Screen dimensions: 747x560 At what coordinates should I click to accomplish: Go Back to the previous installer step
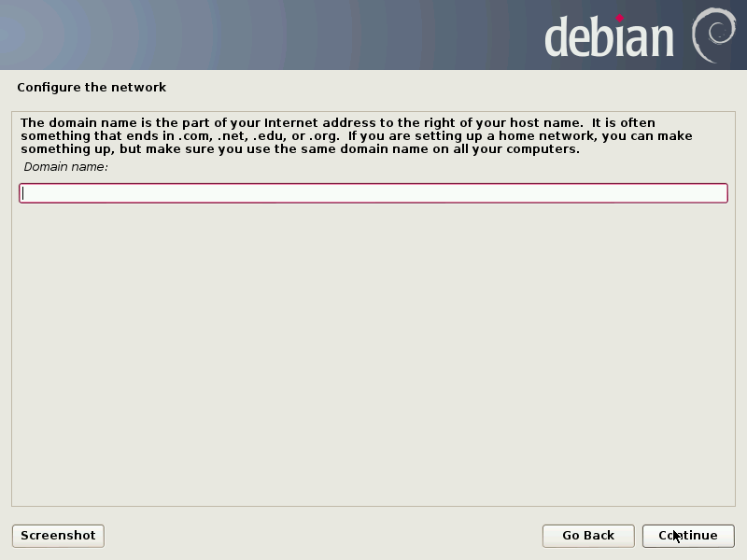click(588, 536)
